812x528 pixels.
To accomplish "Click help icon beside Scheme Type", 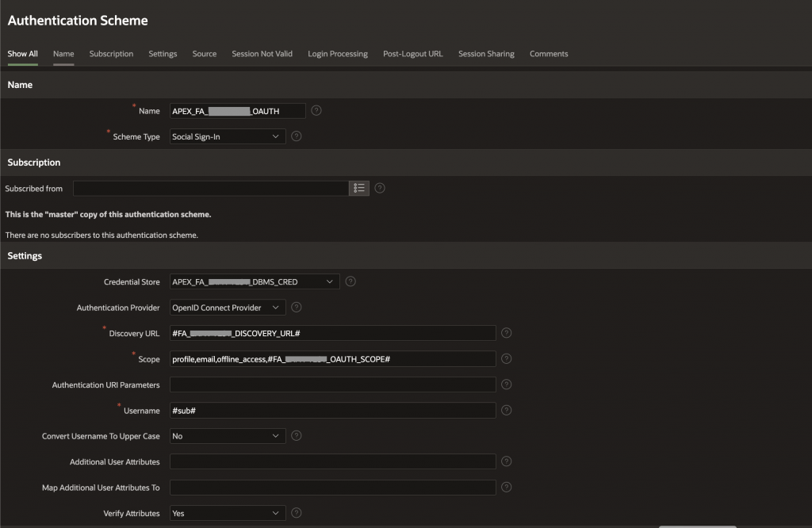I will click(x=297, y=136).
